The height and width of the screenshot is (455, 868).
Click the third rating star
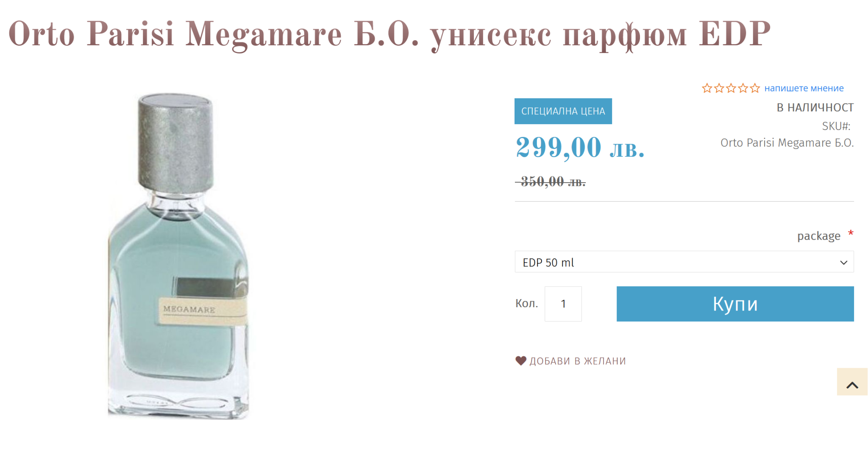(x=731, y=88)
